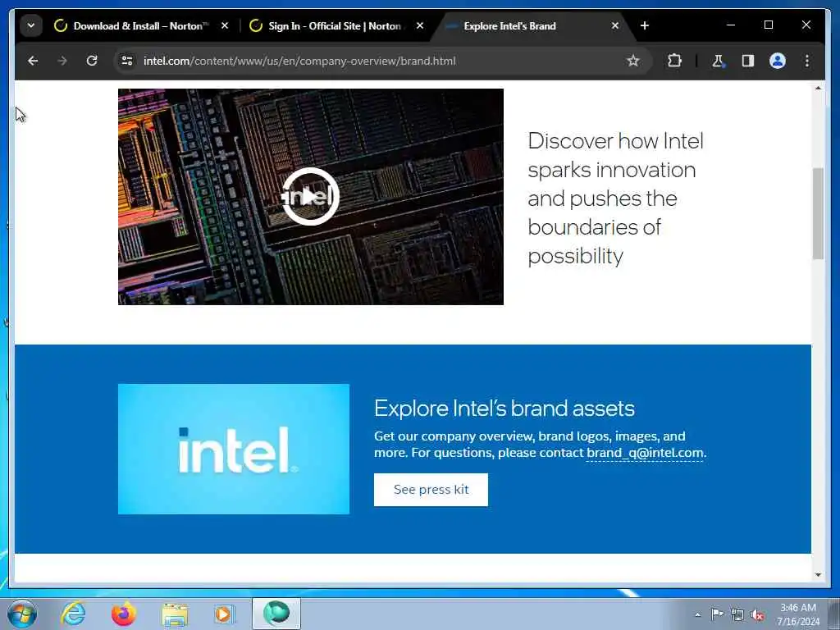Open Windows Media Player taskbar icon
The height and width of the screenshot is (630, 840).
coord(224,614)
